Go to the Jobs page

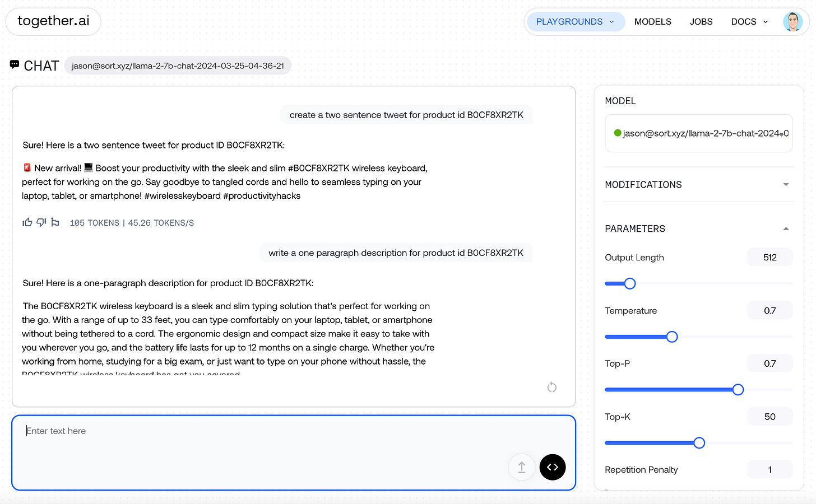tap(701, 22)
